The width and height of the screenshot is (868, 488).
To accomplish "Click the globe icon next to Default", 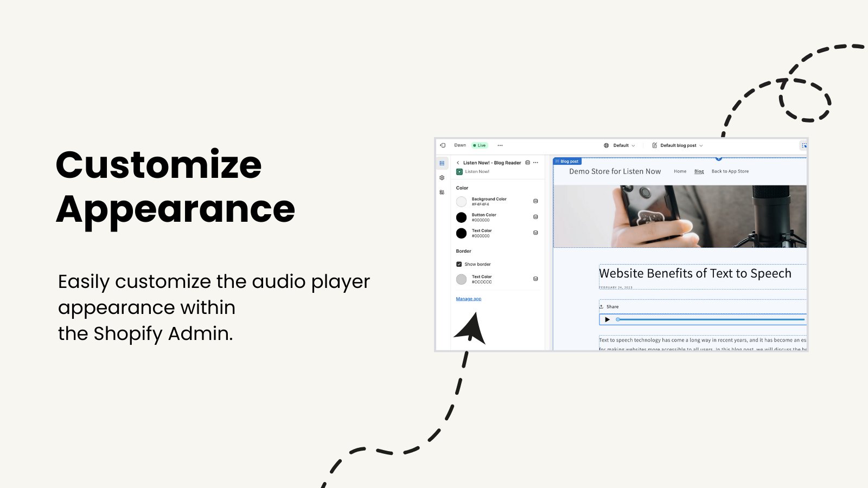I will coord(607,145).
